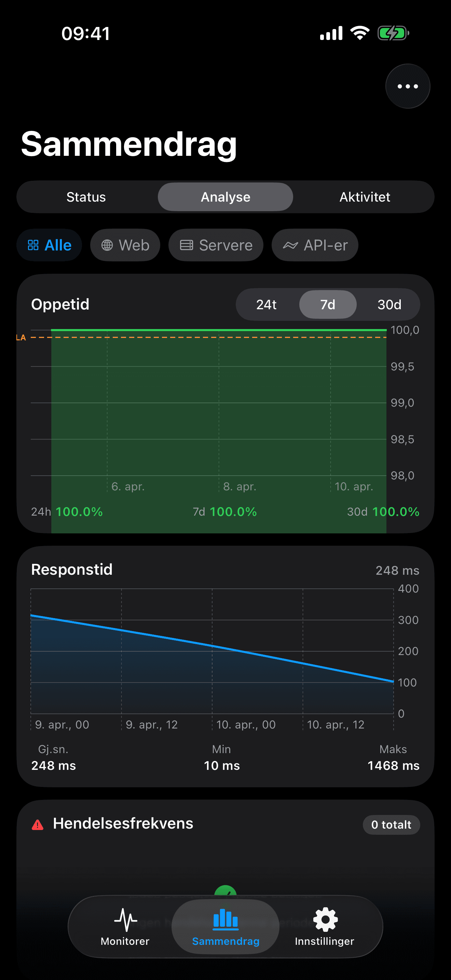Open Innstillinger gear icon
Image resolution: width=451 pixels, height=980 pixels.
click(325, 920)
